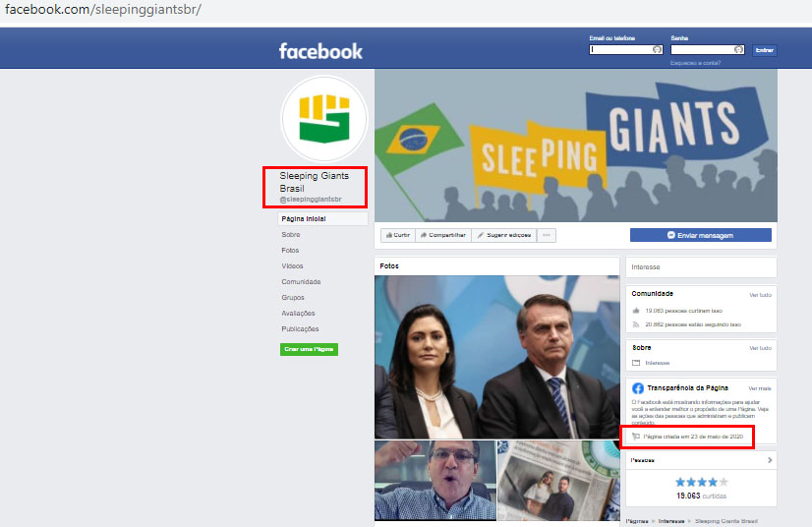812x527 pixels.
Task: Click the Sugerir edições button
Action: coord(504,235)
